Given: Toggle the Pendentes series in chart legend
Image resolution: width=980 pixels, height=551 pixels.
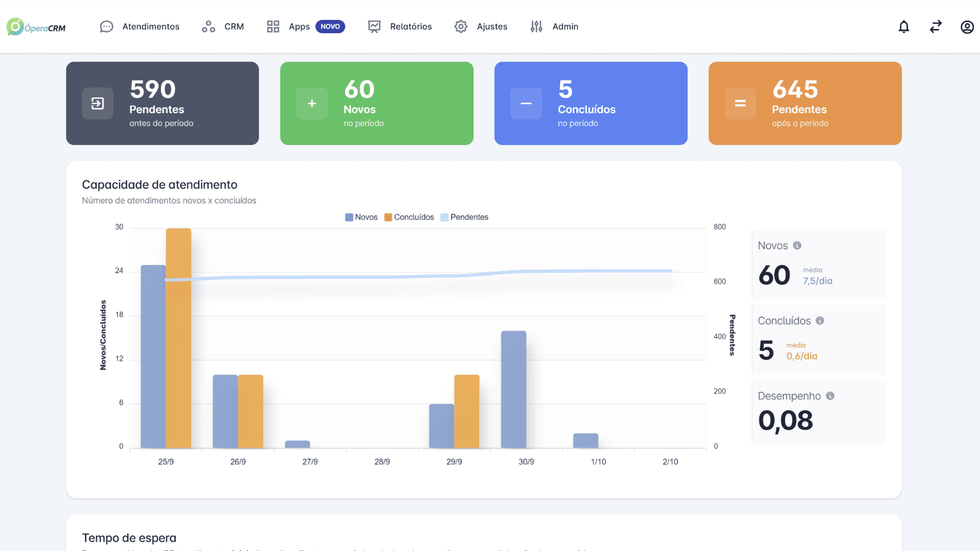Looking at the screenshot, I should (464, 217).
